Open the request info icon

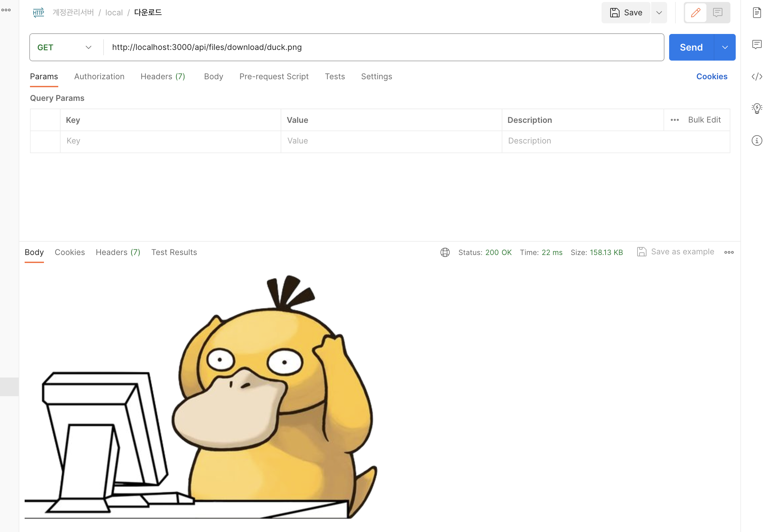pyautogui.click(x=757, y=141)
